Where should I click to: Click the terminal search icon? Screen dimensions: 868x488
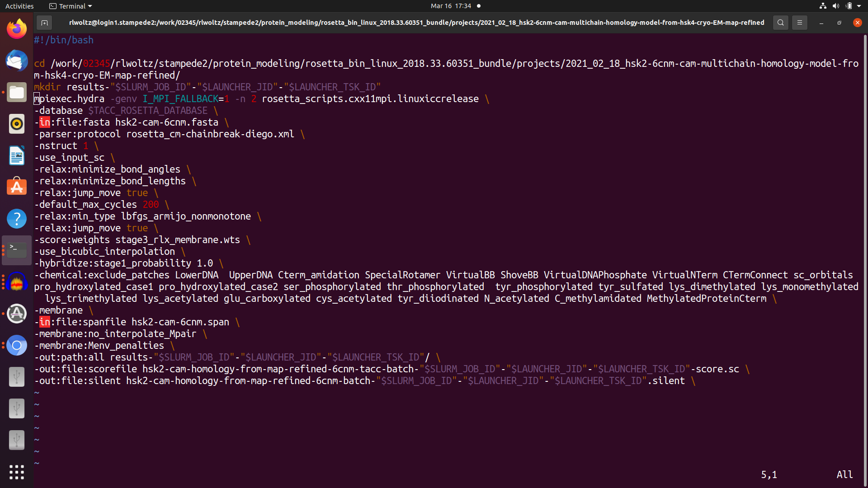[x=780, y=23]
